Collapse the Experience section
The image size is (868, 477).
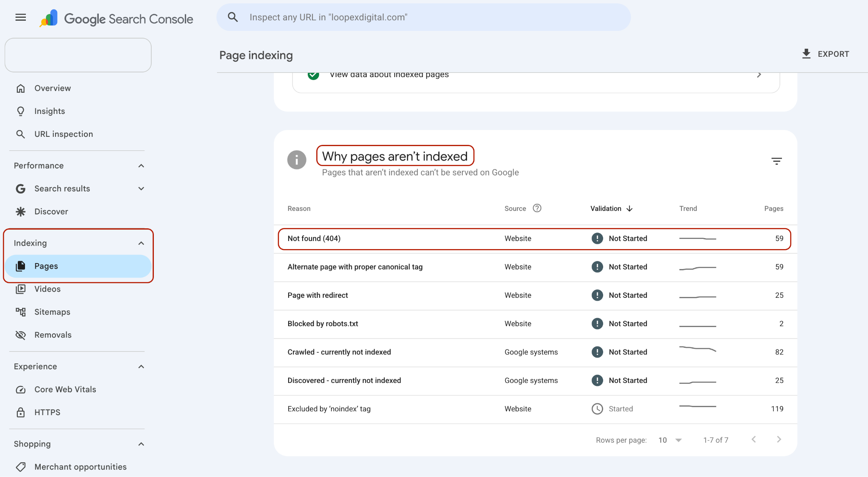coord(141,366)
